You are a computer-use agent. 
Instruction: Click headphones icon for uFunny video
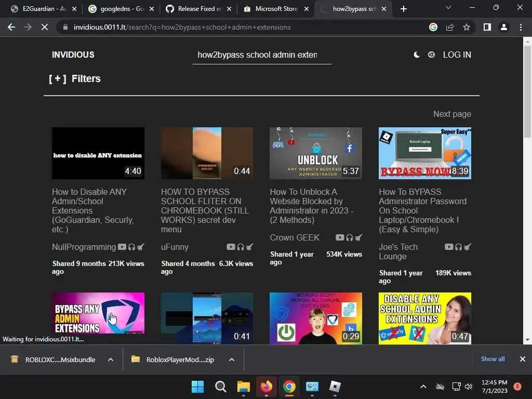[240, 247]
